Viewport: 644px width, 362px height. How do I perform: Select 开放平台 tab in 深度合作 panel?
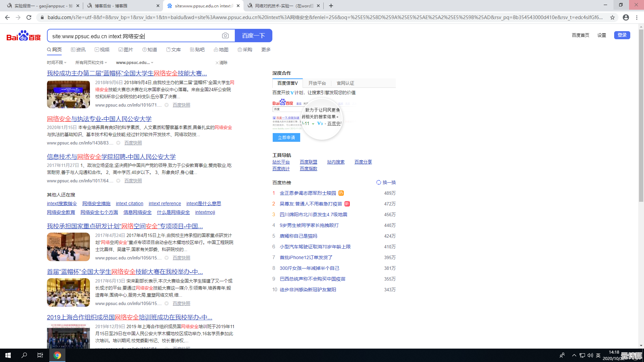click(x=317, y=83)
